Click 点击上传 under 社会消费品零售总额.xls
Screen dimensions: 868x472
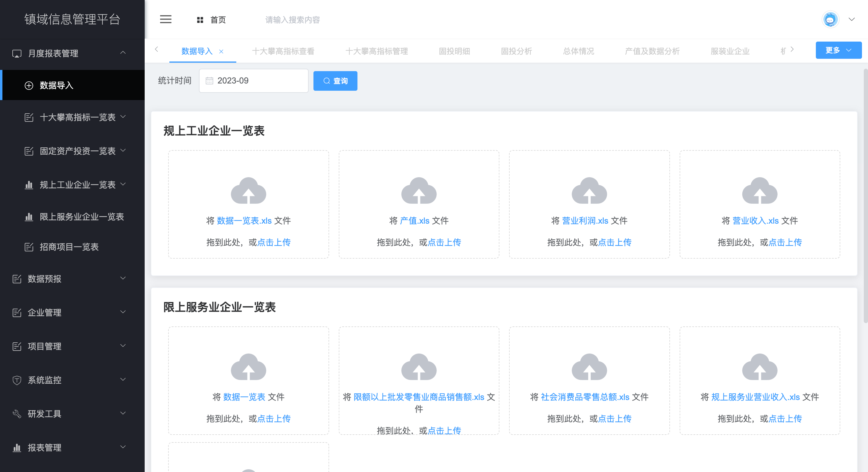click(614, 418)
